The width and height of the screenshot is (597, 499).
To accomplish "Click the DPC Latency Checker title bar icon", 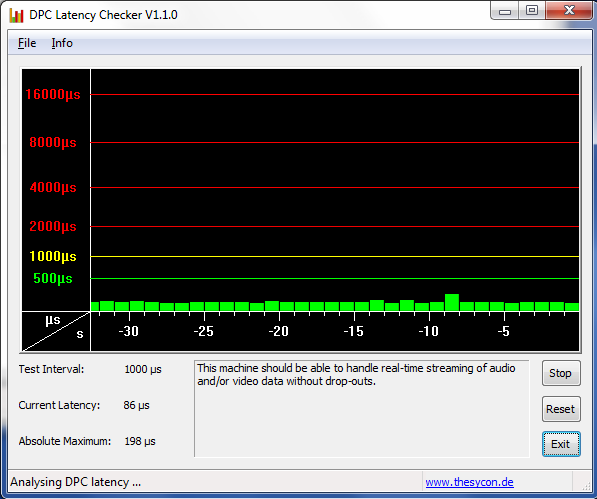I will (x=16, y=15).
